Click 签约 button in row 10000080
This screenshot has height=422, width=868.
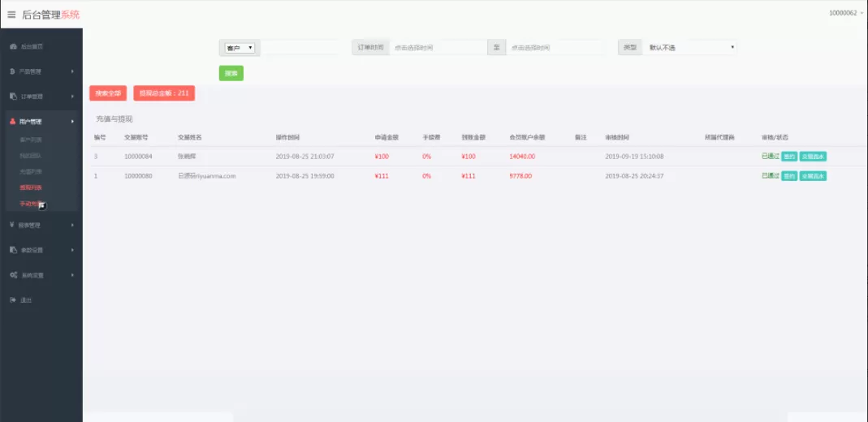(x=789, y=176)
